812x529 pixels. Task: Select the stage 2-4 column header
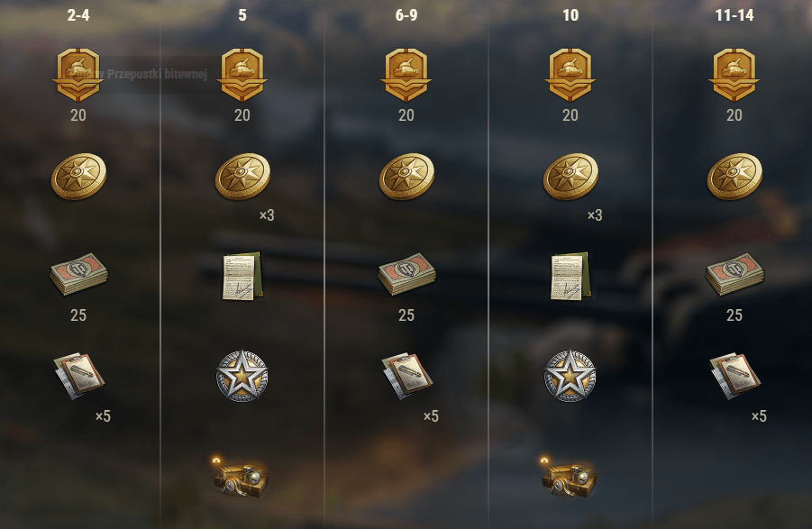tap(78, 15)
